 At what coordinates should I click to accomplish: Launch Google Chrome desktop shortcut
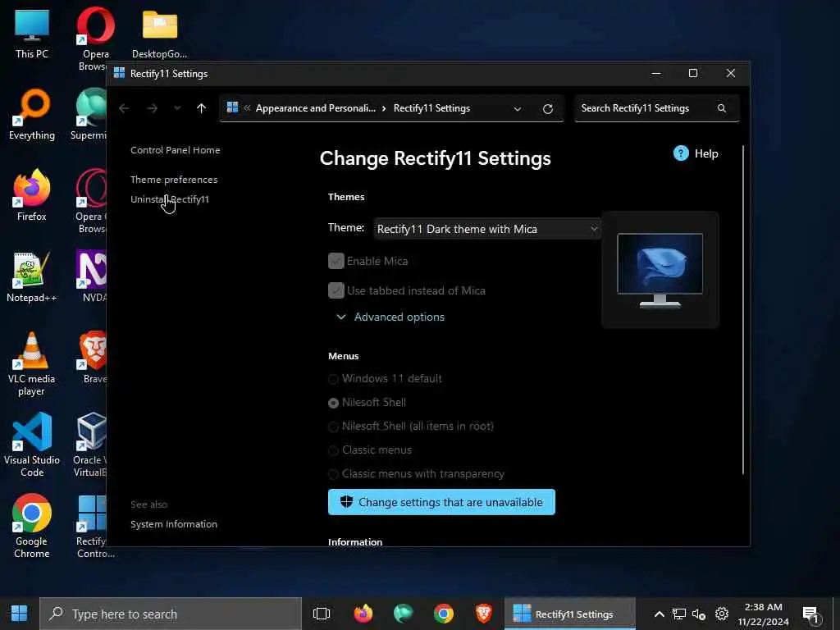tap(32, 527)
